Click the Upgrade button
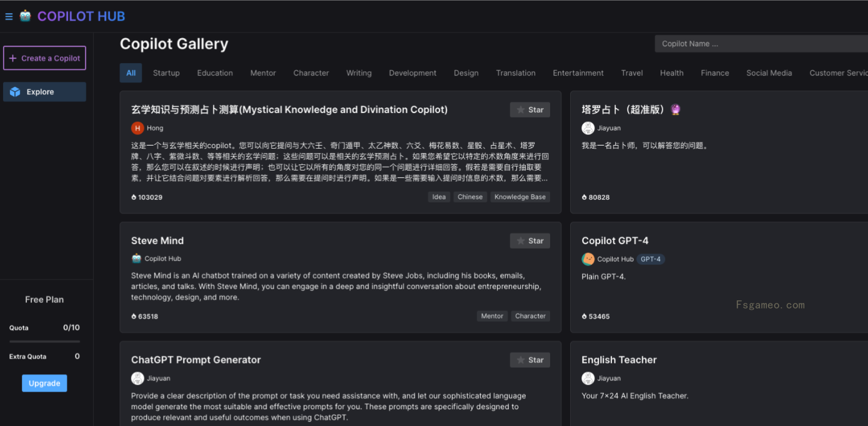Viewport: 868px width, 426px height. [44, 383]
